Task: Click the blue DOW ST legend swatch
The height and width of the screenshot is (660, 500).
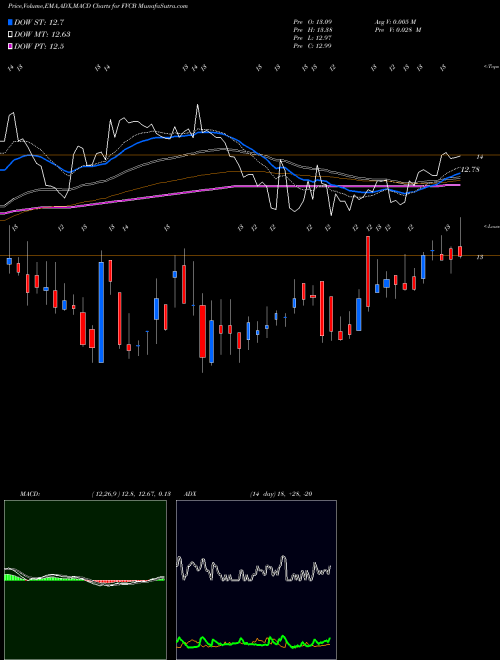Action: pyautogui.click(x=11, y=22)
